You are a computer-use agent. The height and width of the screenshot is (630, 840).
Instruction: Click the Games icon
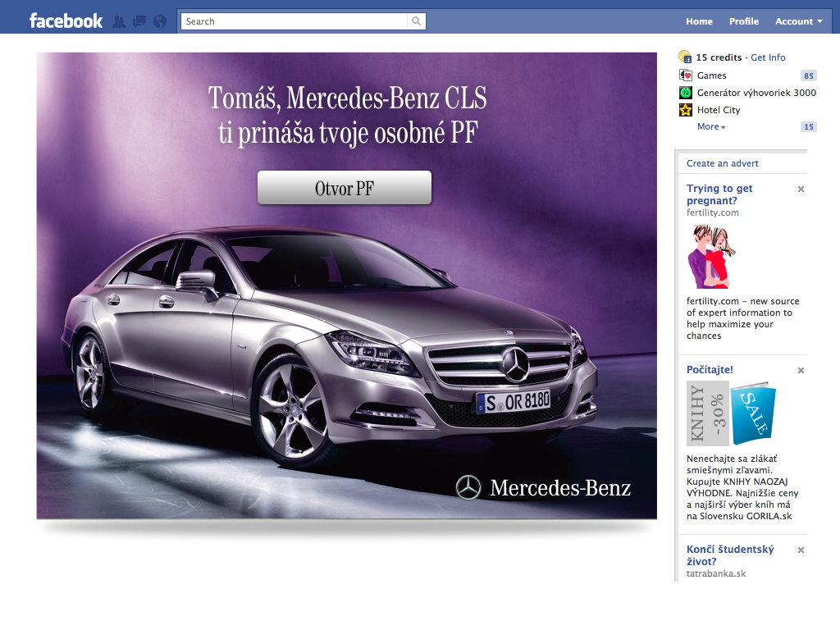pyautogui.click(x=685, y=75)
